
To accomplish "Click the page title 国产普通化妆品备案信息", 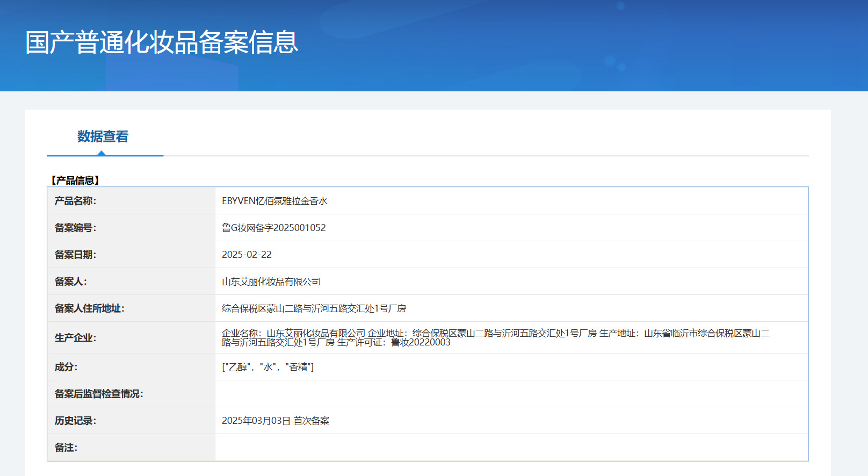I will [162, 42].
